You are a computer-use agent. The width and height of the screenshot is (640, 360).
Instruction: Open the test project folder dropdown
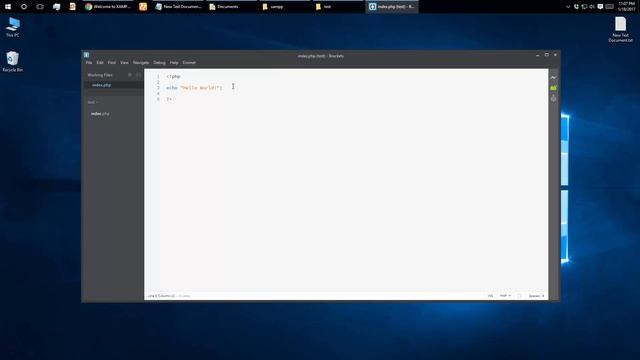[93, 102]
